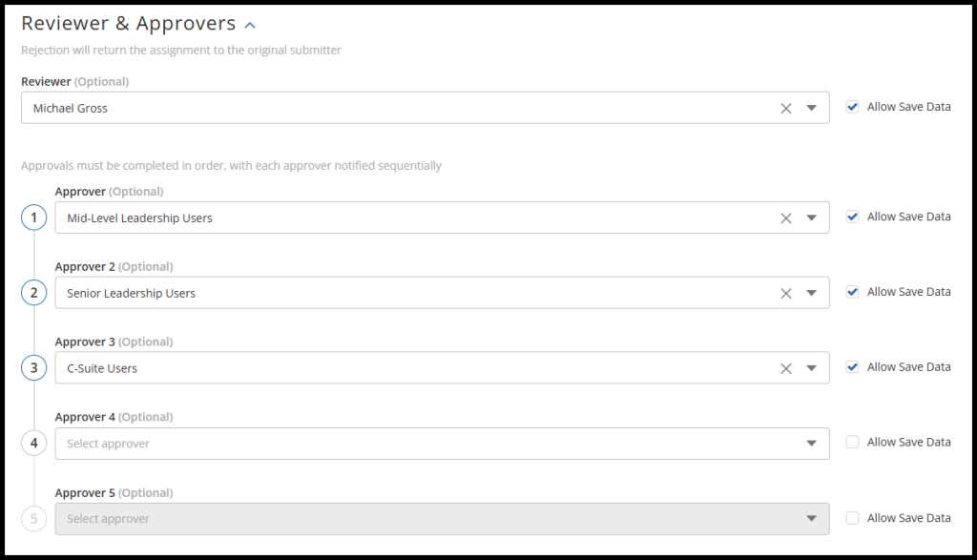
Task: Click the step 1 circle marker
Action: [x=34, y=218]
